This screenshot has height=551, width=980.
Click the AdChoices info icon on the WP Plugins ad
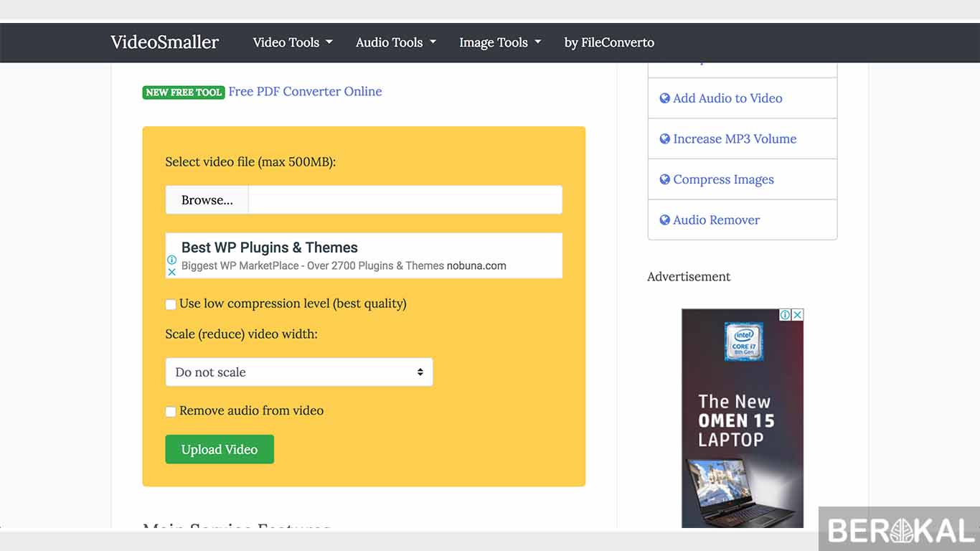tap(171, 260)
